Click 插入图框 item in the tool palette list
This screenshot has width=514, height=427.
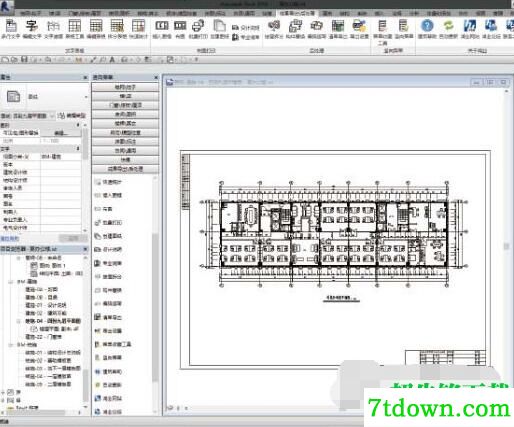pos(108,195)
